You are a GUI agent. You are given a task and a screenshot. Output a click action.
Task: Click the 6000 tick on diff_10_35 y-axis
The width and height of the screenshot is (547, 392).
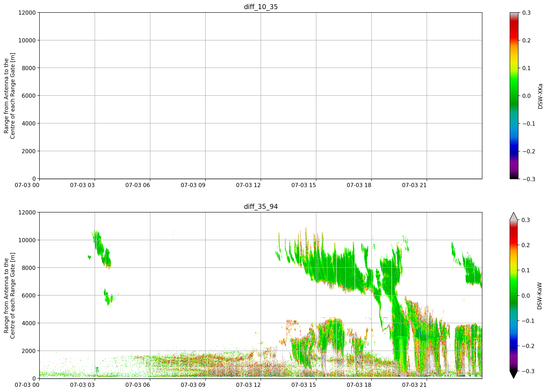[x=29, y=96]
